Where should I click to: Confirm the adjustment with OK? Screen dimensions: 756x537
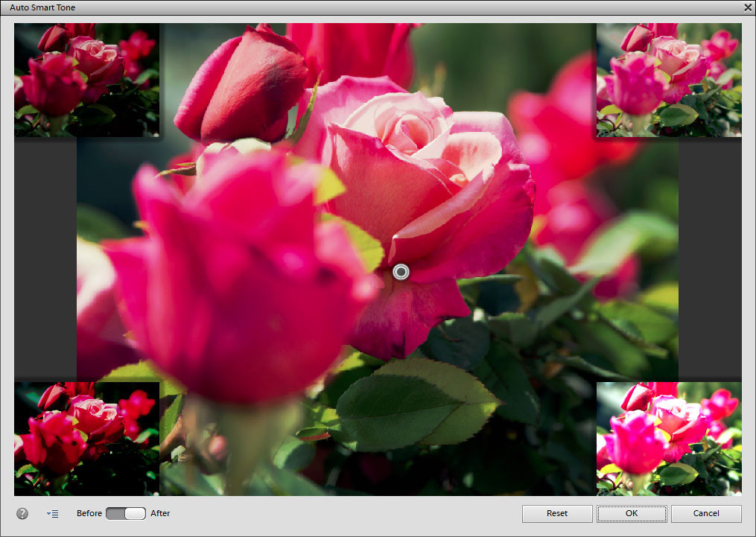(x=632, y=513)
